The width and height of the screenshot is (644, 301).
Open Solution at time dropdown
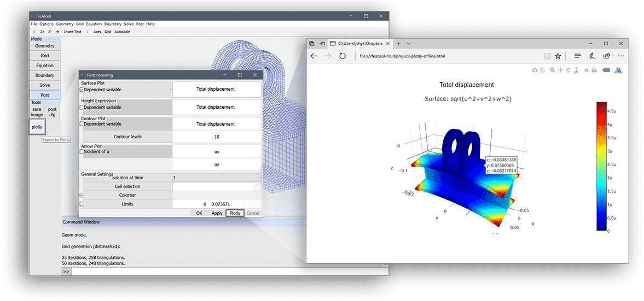point(217,178)
